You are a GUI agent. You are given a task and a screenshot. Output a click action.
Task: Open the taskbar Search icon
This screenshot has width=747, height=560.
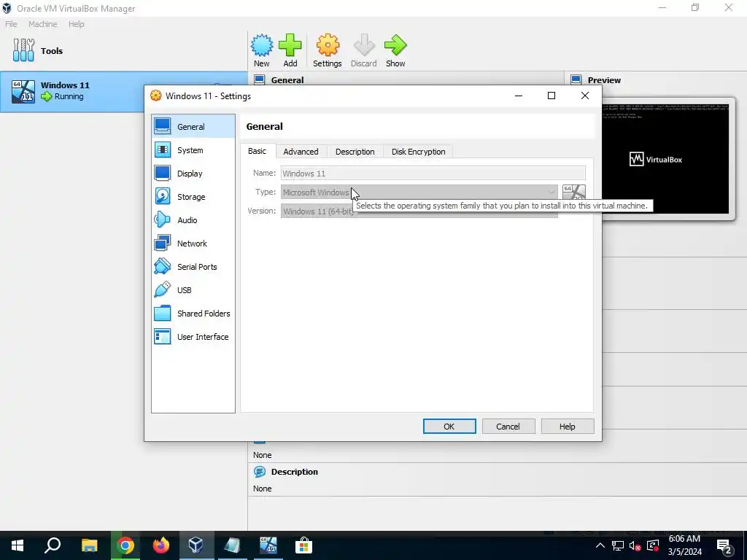pyautogui.click(x=53, y=545)
